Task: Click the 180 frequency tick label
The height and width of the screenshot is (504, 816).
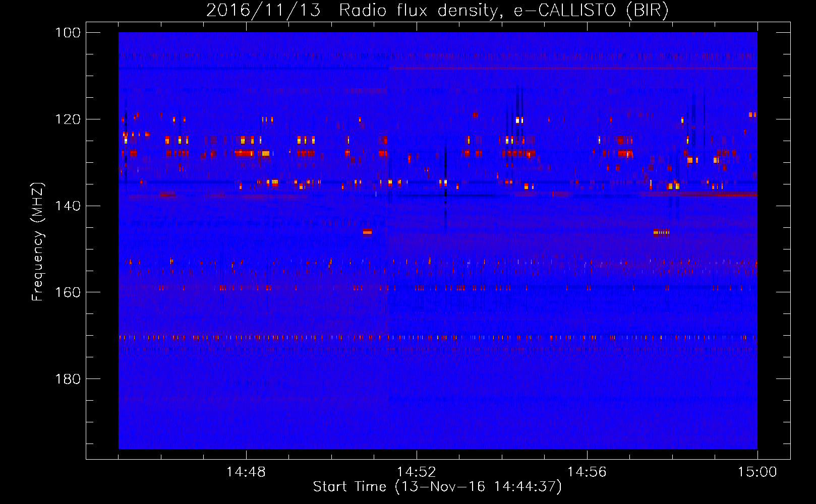Action: point(68,379)
